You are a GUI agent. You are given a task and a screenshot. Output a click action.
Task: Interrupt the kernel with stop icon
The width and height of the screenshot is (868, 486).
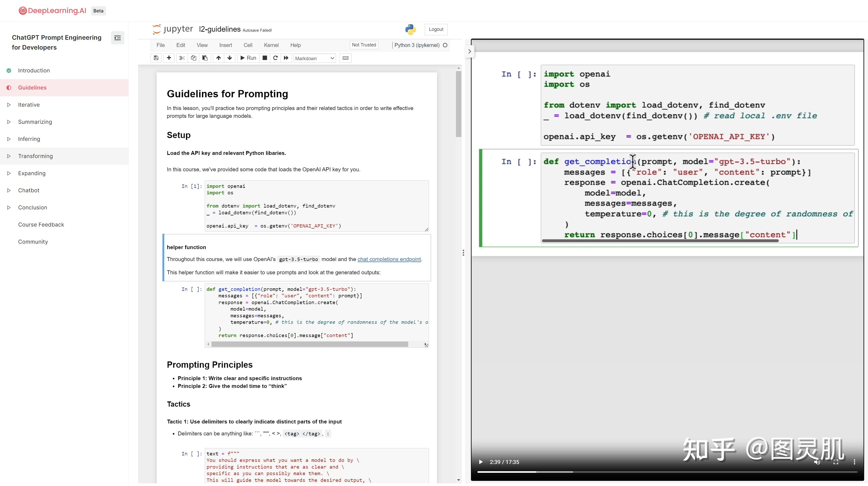coord(265,58)
